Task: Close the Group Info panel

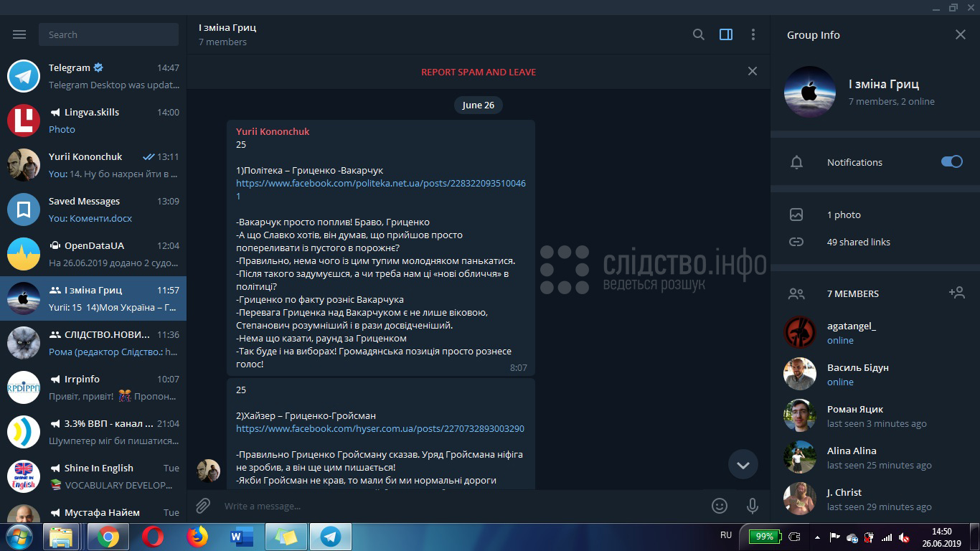Action: point(961,34)
